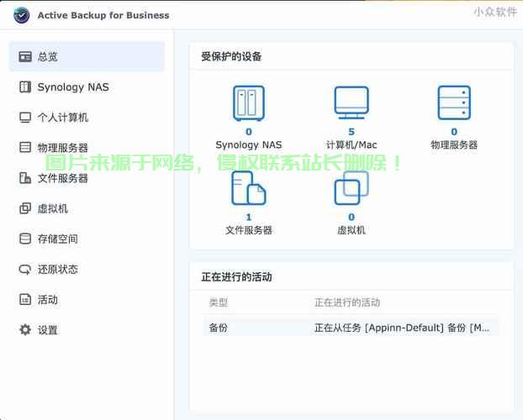Click the 总览 overview sidebar icon
Viewport: 523px width, 420px height.
(x=25, y=56)
